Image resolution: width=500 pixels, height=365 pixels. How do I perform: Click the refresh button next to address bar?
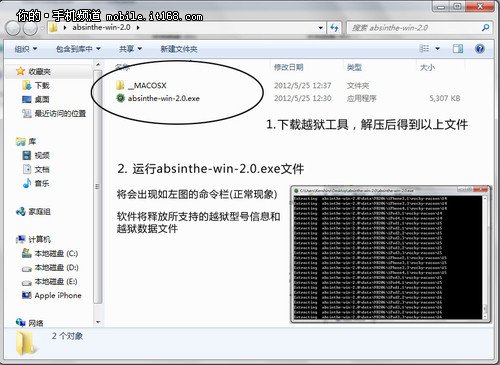pos(334,28)
